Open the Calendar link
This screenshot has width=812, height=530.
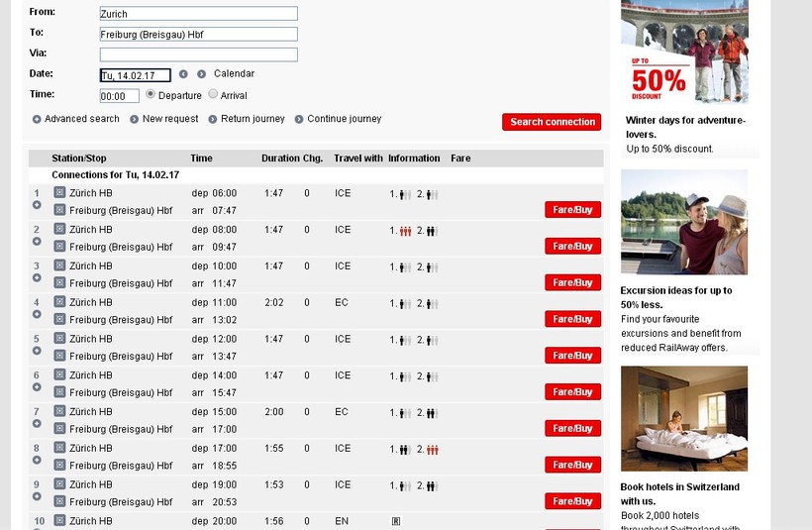coord(234,73)
